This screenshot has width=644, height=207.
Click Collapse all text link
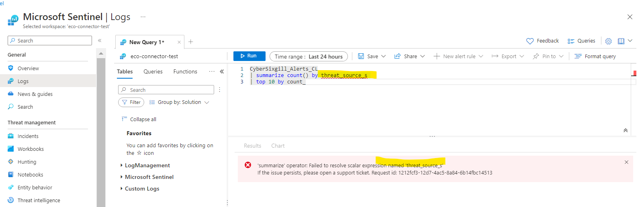[x=143, y=119]
